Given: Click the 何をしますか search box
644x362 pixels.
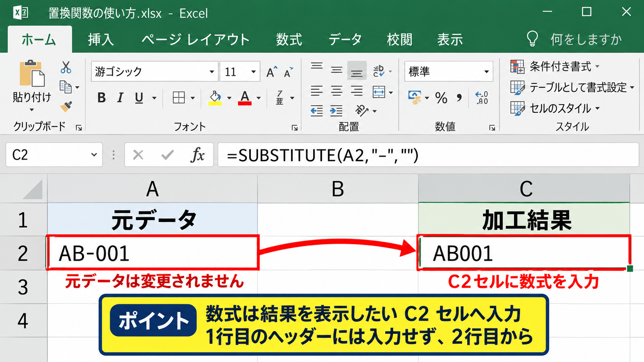Looking at the screenshot, I should [x=574, y=39].
